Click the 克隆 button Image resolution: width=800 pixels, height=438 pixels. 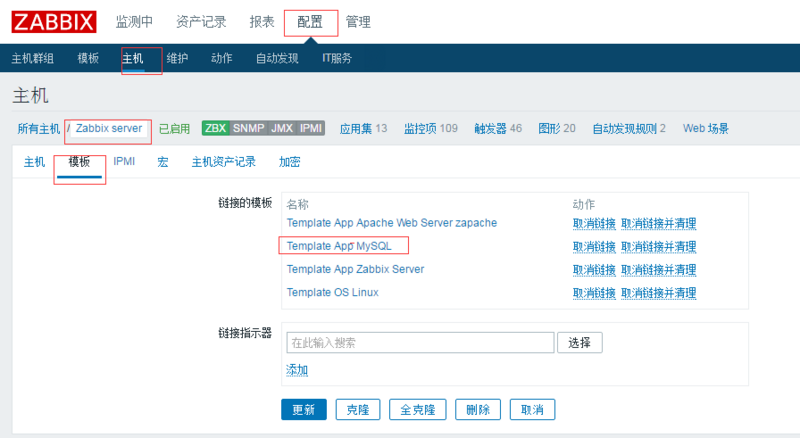358,409
